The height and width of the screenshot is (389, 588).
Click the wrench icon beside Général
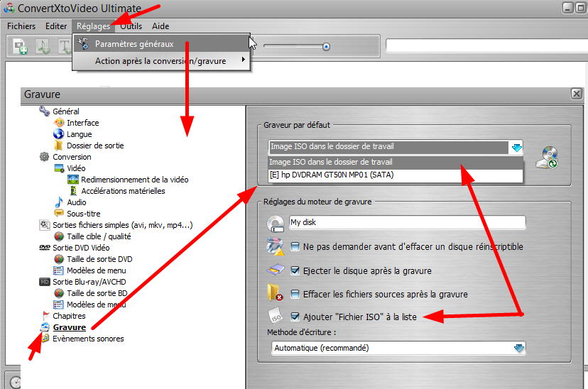click(x=44, y=111)
